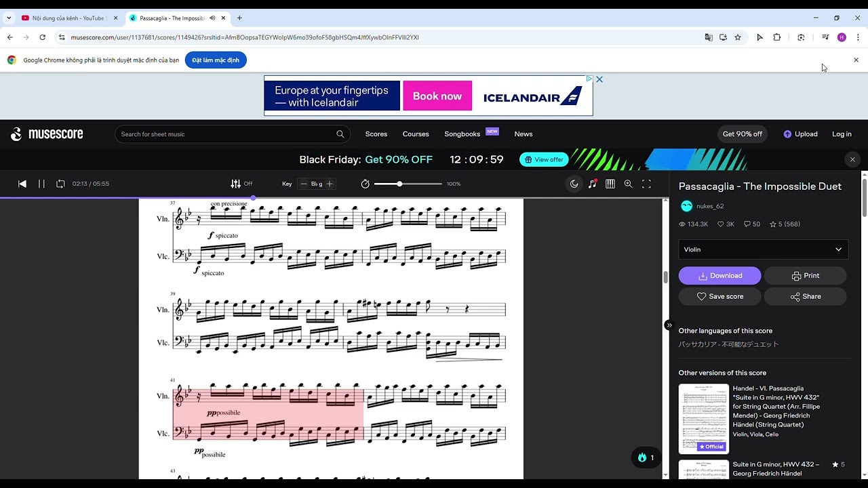Open Suite in G minor, HWV 432 link
Image resolution: width=868 pixels, height=488 pixels.
pyautogui.click(x=776, y=469)
